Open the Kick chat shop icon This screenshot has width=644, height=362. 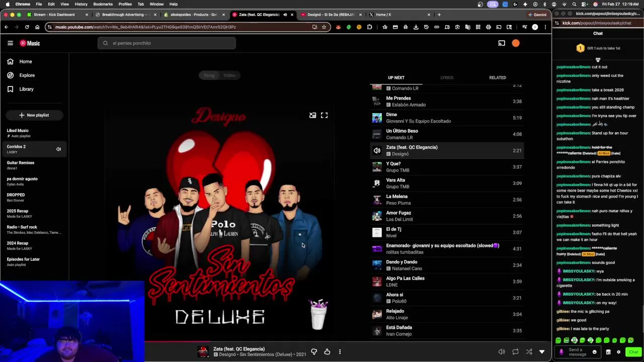tap(608, 352)
